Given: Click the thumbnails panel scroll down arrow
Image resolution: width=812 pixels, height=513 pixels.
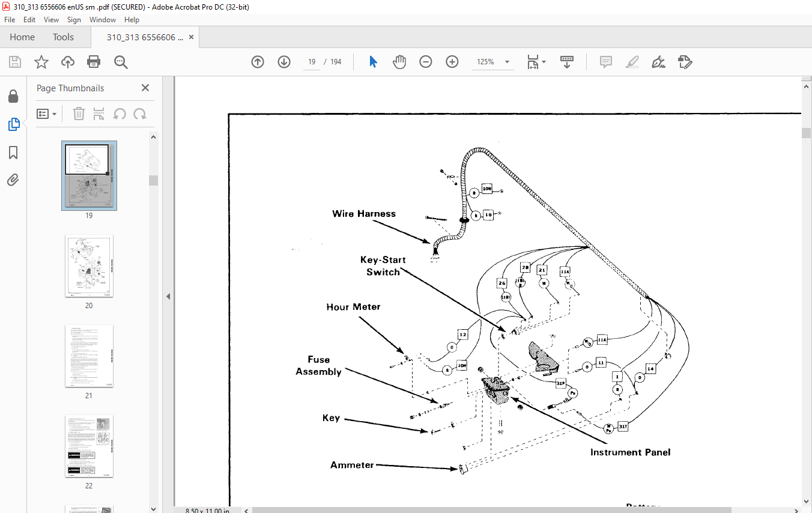Looking at the screenshot, I should tap(154, 508).
